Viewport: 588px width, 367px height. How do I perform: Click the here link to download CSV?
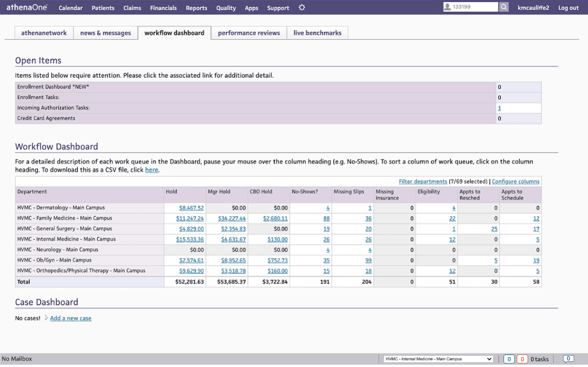point(152,170)
